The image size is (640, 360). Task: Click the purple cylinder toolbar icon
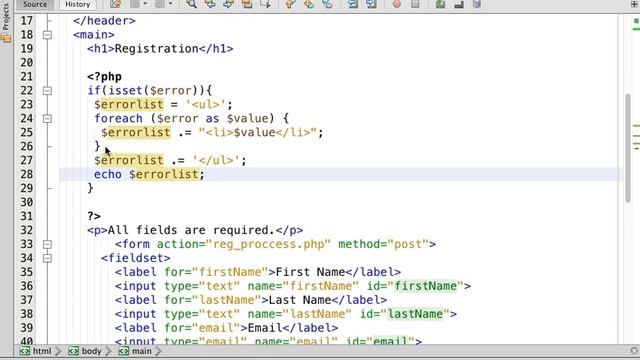(x=477, y=4)
